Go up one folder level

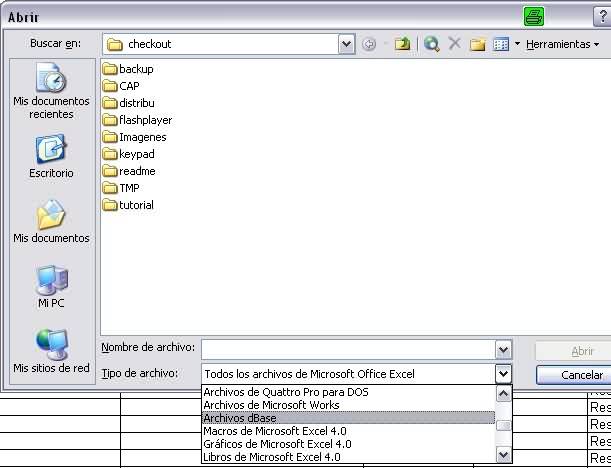[401, 44]
